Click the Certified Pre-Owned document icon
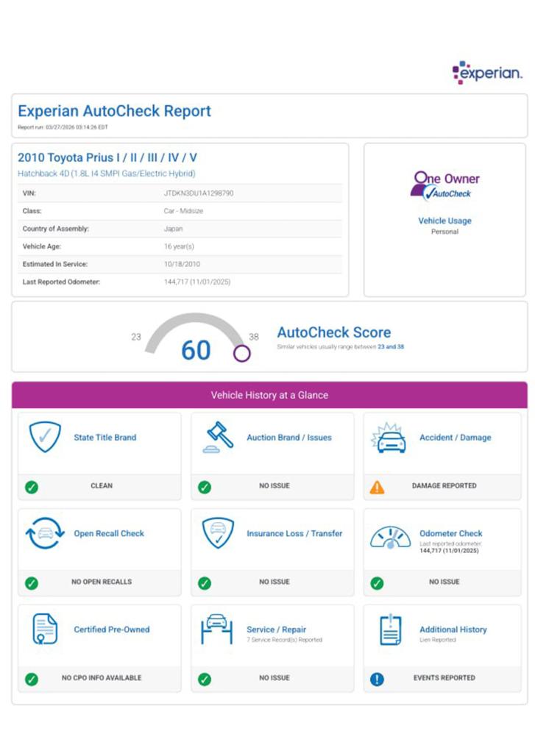 [44, 630]
